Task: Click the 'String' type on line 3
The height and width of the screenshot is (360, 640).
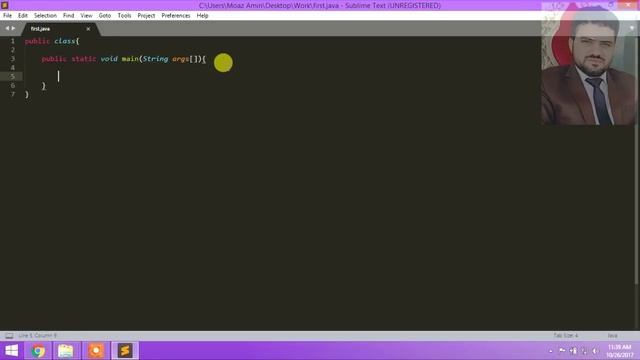Action: point(155,59)
